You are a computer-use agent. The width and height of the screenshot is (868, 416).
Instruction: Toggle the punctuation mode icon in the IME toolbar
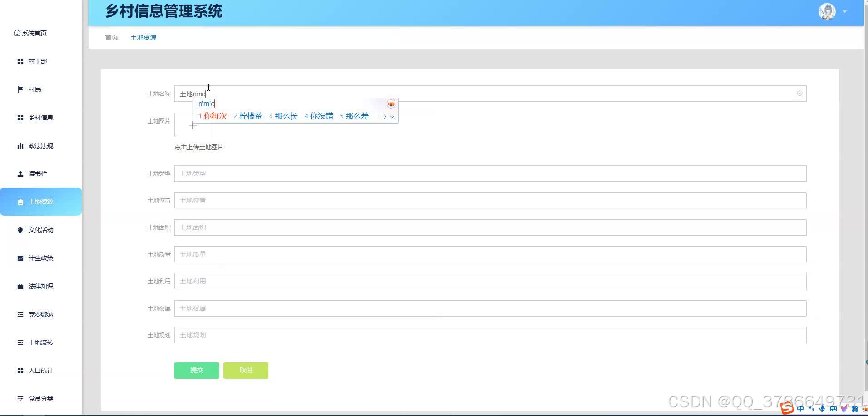811,409
